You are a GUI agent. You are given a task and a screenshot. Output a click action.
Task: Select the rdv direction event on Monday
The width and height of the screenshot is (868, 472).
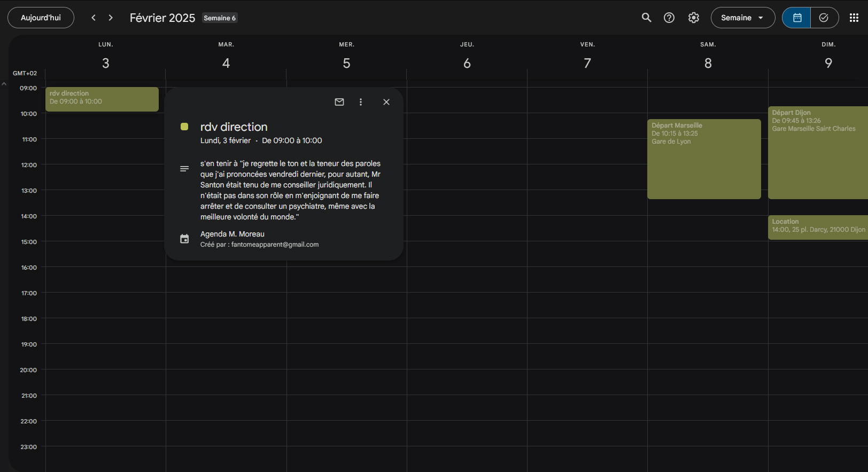click(102, 99)
